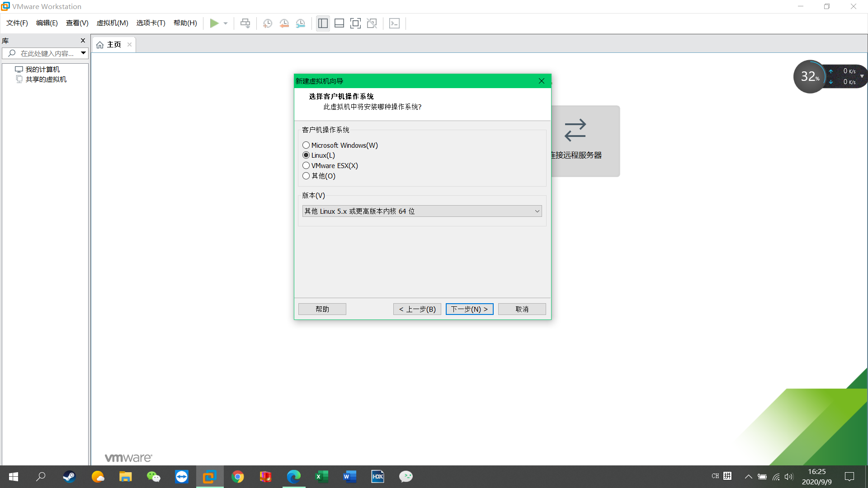Open the 选项卡(T) menu
The height and width of the screenshot is (488, 868).
click(151, 23)
